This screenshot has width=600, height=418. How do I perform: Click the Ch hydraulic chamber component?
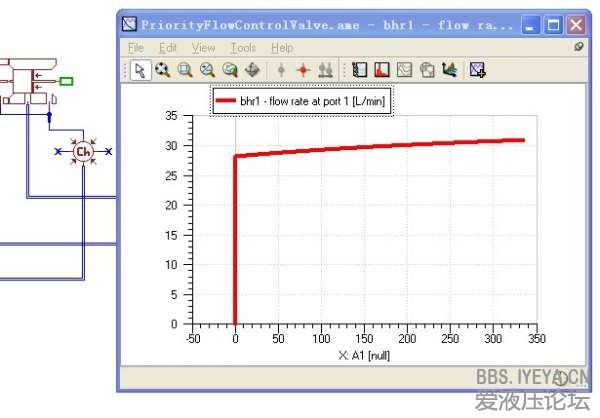[x=84, y=152]
